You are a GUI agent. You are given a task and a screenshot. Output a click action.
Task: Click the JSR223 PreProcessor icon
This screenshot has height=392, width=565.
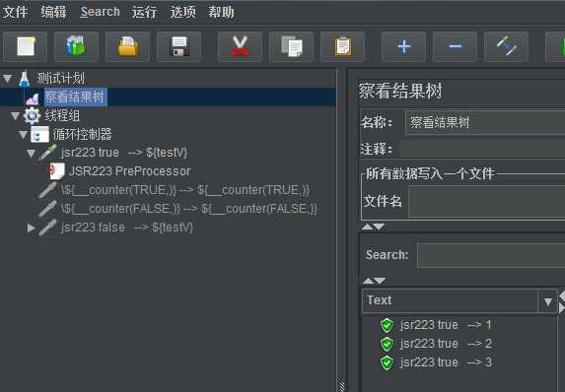click(57, 171)
